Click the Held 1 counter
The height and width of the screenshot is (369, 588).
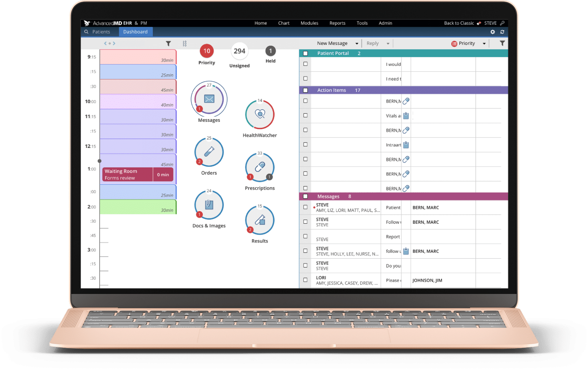[x=271, y=51]
